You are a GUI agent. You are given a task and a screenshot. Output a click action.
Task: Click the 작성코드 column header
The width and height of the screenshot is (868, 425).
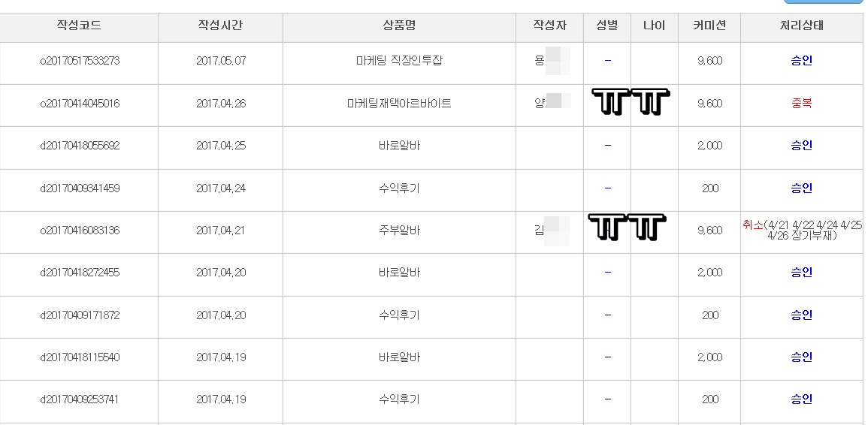[x=79, y=26]
